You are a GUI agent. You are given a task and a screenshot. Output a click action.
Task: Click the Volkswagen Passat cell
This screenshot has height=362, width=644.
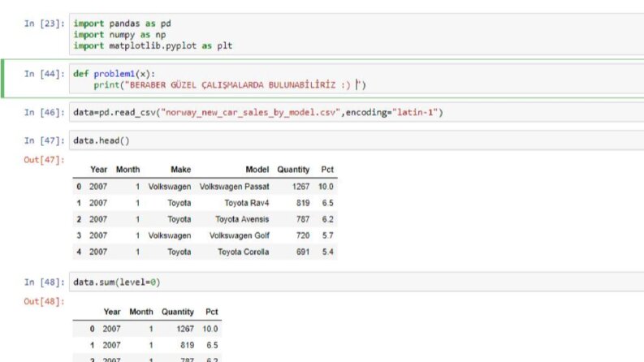click(235, 187)
